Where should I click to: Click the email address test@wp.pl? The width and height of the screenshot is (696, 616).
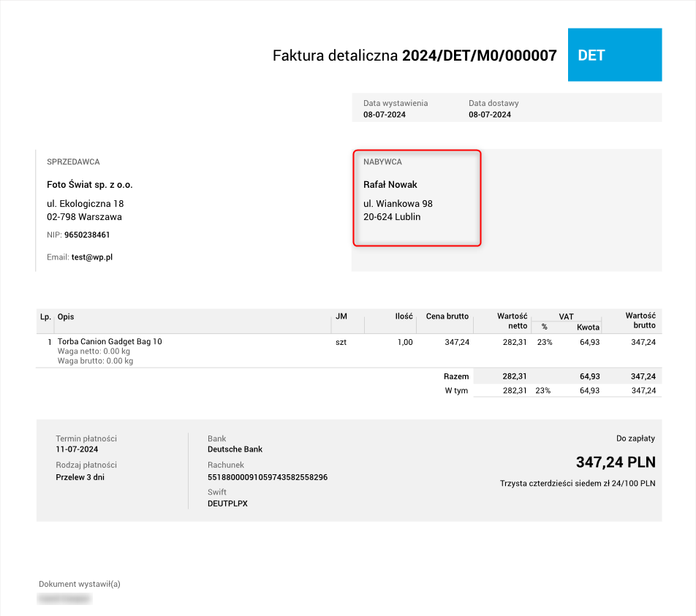(94, 256)
